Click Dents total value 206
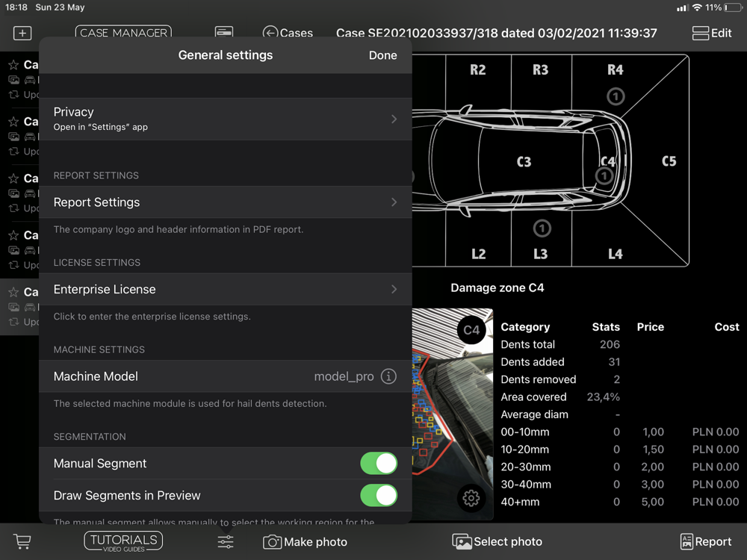This screenshot has width=747, height=560. (x=610, y=344)
